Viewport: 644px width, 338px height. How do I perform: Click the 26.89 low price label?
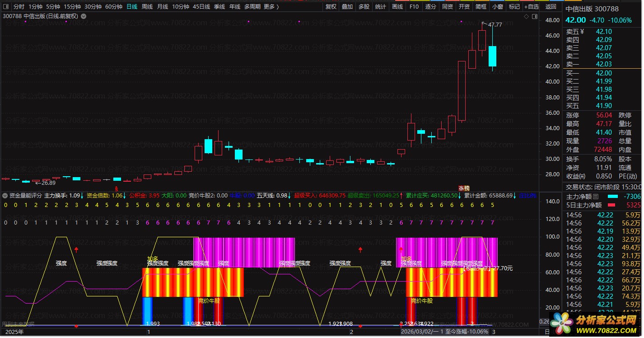point(48,183)
